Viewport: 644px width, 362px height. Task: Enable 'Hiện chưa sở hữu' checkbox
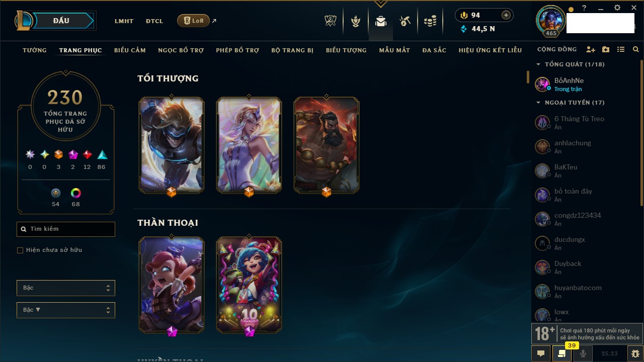(20, 250)
